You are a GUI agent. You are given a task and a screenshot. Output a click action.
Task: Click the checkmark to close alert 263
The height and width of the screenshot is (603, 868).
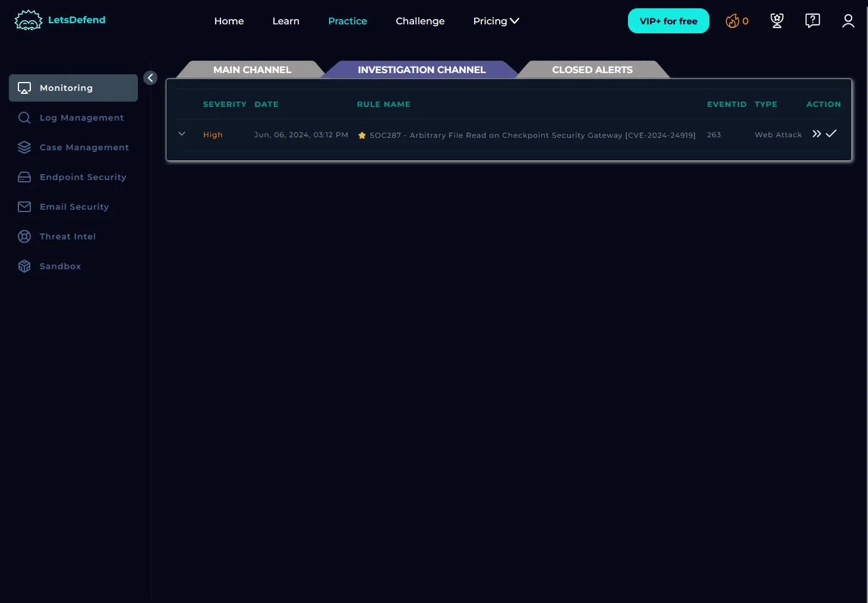point(831,134)
